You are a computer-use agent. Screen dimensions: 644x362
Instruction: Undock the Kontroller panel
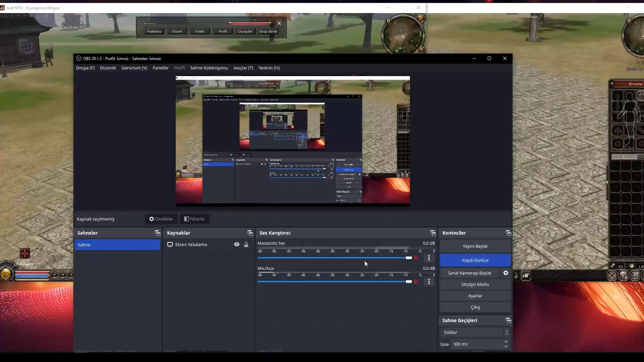point(508,233)
